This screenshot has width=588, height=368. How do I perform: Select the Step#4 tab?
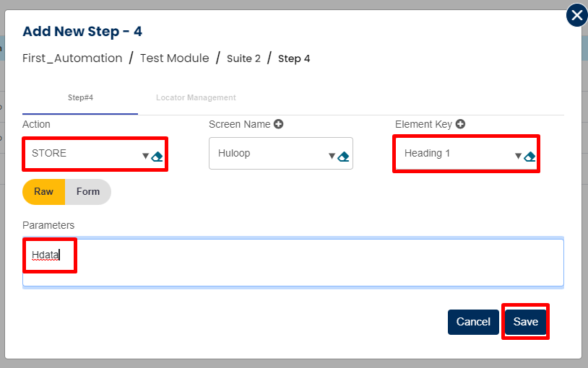tap(80, 97)
